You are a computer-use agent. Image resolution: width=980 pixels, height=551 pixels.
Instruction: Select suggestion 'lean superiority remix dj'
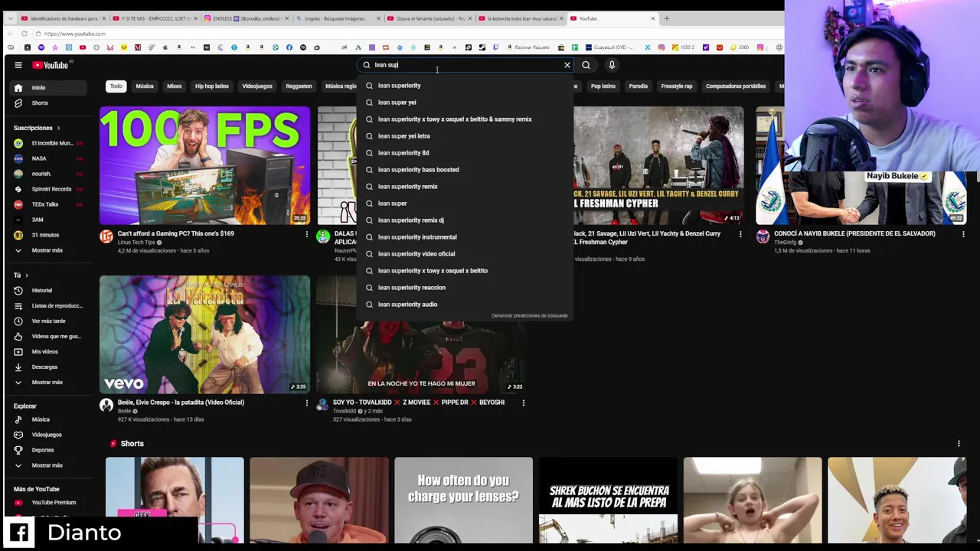click(465, 220)
